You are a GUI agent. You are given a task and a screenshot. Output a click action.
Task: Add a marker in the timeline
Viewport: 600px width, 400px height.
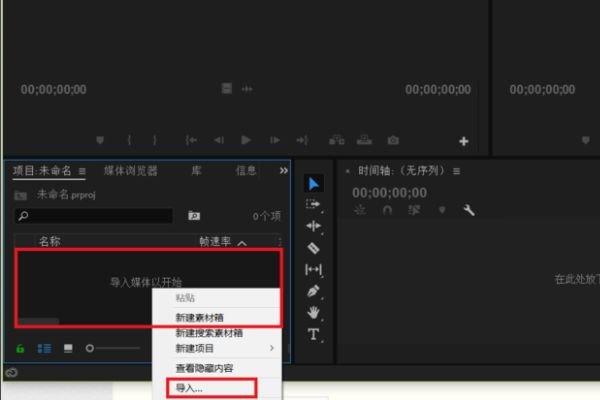(x=442, y=210)
